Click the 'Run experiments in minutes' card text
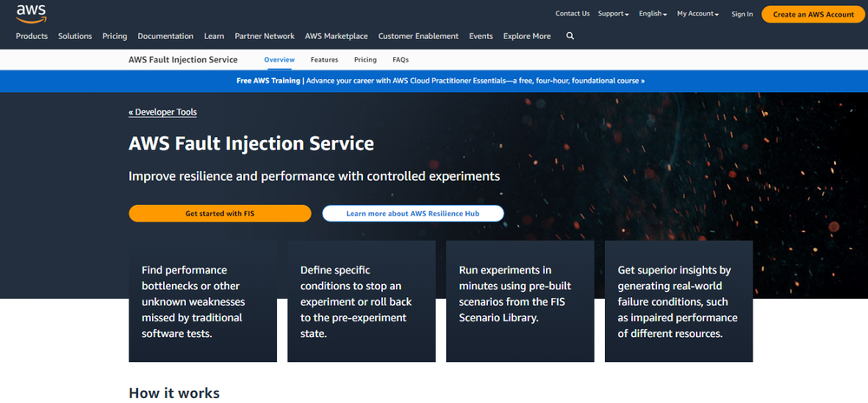 [515, 294]
